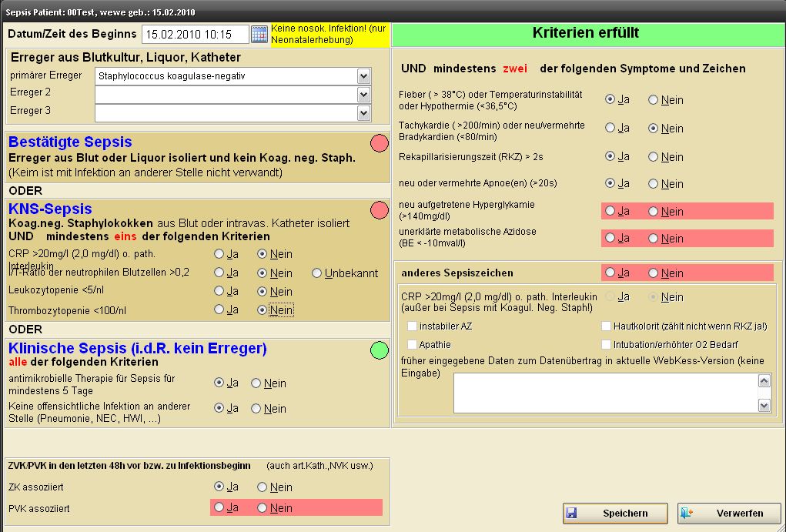
Task: Click the red indicator beside KNS-Sepsis
Action: [x=379, y=210]
